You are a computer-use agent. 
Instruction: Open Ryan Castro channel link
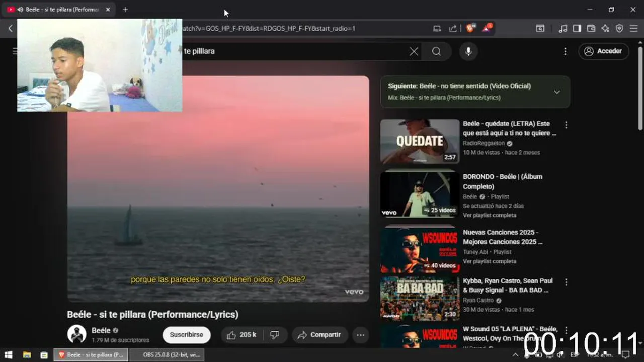click(x=478, y=300)
